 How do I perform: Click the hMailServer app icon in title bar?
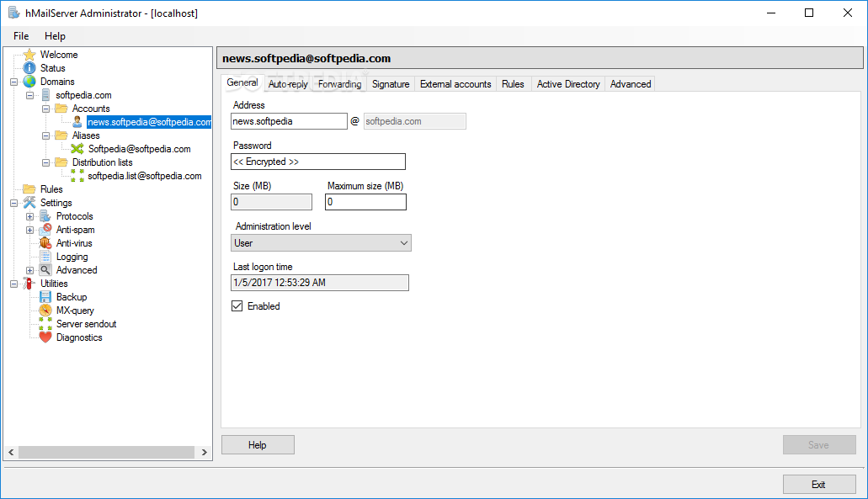(x=13, y=13)
